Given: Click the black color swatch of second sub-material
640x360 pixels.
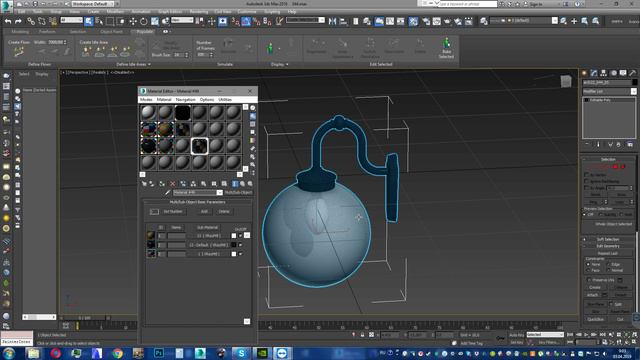Looking at the screenshot, I should pos(234,245).
